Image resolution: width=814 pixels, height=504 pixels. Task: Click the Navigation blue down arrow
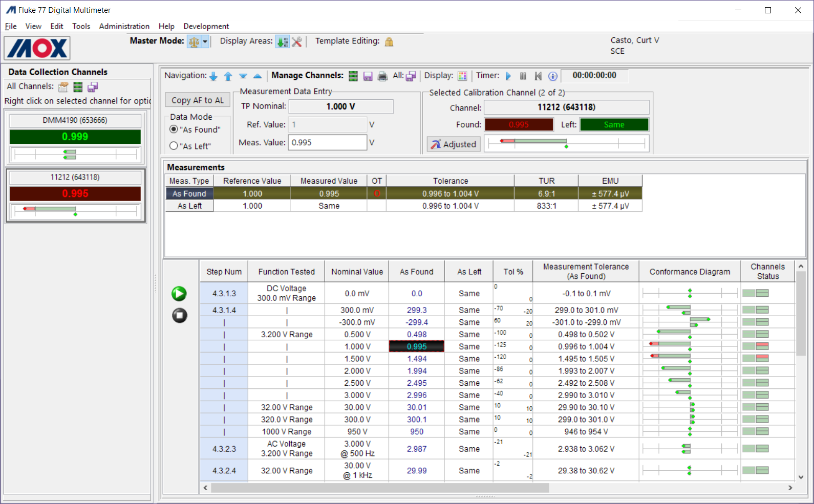coord(213,76)
